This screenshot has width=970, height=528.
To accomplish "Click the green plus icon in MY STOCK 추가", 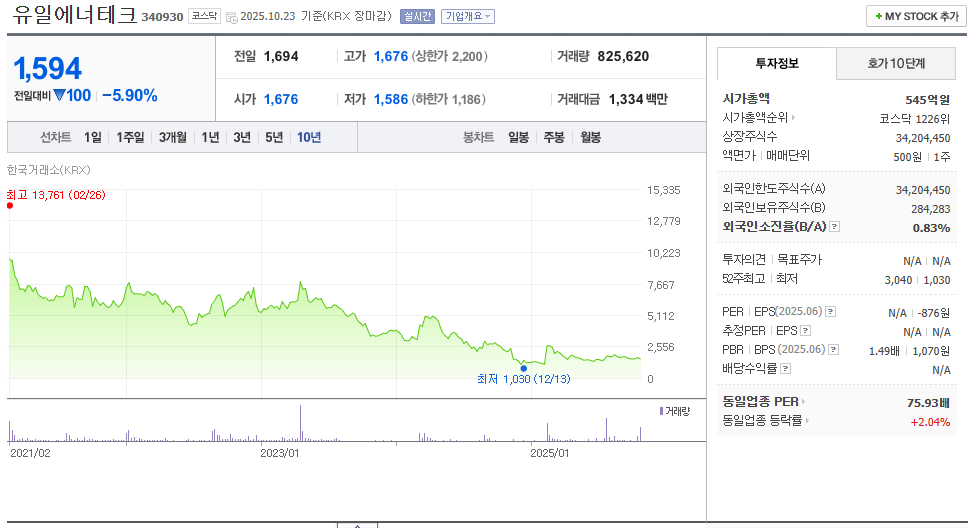I will click(x=878, y=17).
